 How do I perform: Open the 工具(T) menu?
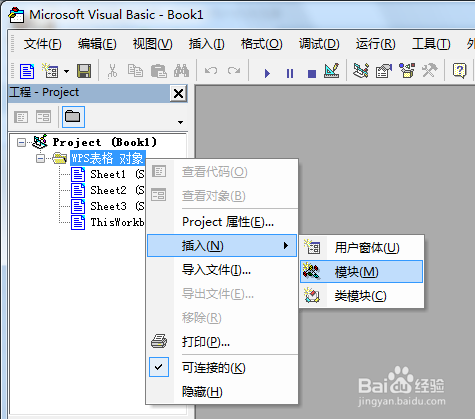click(431, 44)
